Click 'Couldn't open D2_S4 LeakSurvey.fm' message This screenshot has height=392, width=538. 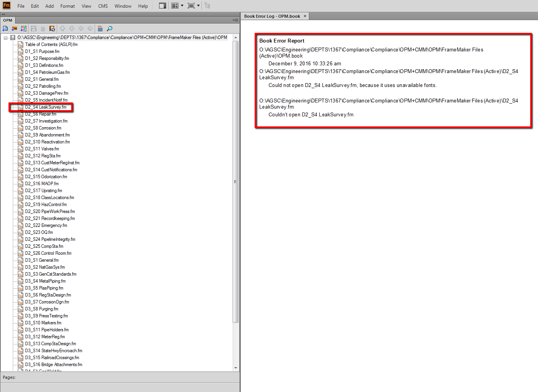[311, 114]
